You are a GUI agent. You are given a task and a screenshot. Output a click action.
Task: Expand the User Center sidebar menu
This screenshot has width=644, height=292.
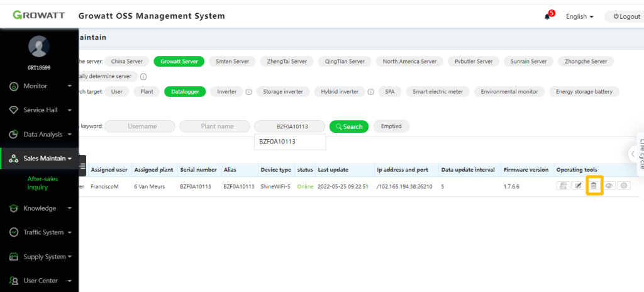(39, 281)
